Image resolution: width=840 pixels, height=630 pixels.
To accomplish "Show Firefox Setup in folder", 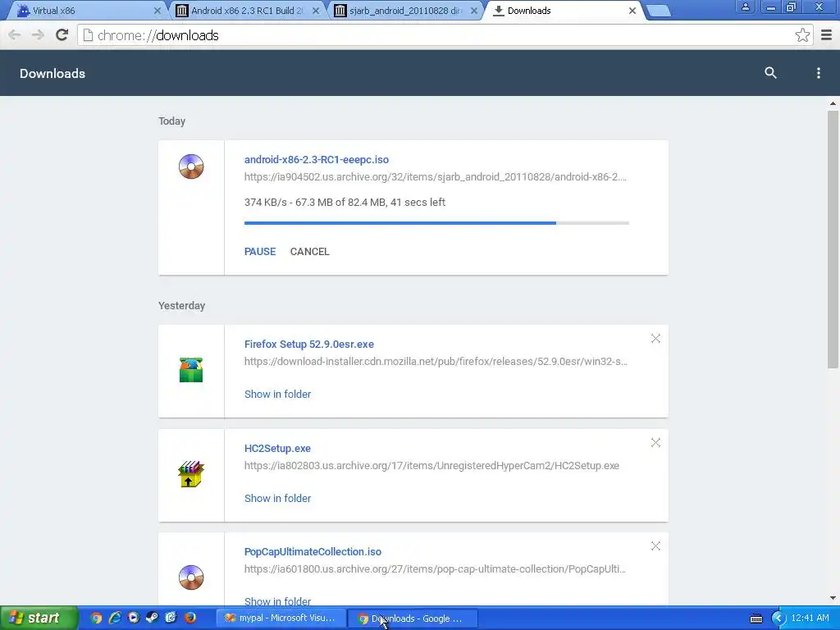I will [277, 395].
